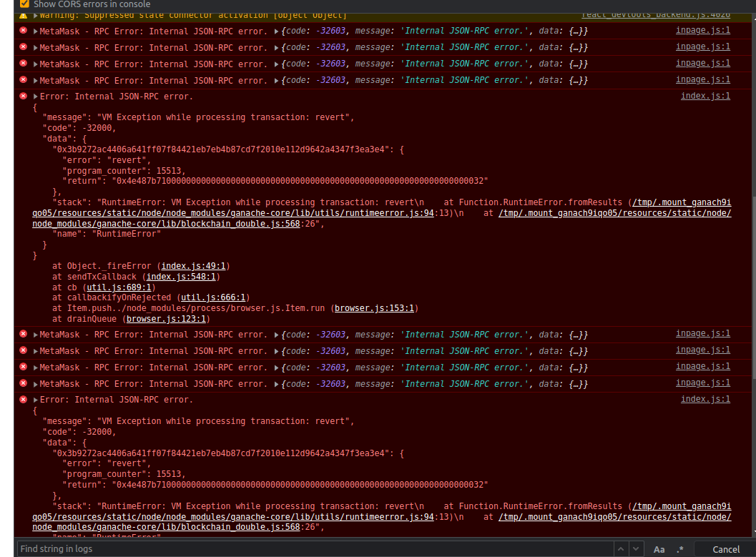Click the error icon on the fourth MetaMask row
Screen dimensions: 756x557
pos(22,80)
